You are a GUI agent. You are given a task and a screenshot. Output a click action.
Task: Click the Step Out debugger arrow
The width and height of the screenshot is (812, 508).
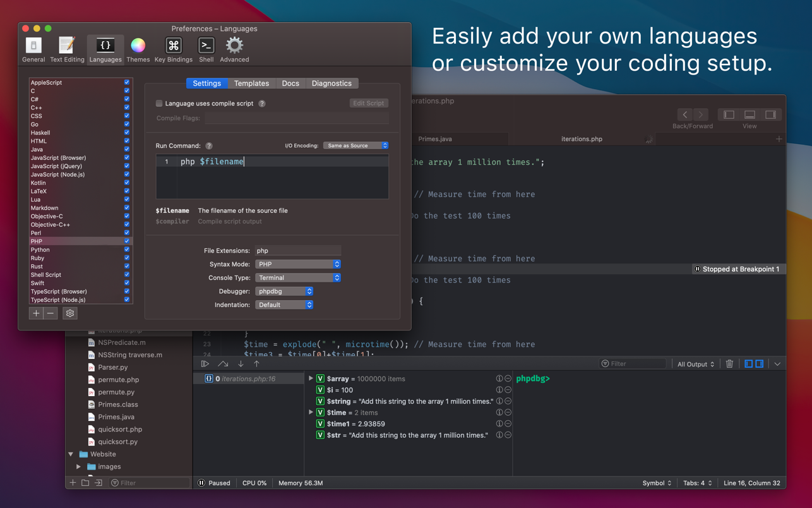(258, 363)
